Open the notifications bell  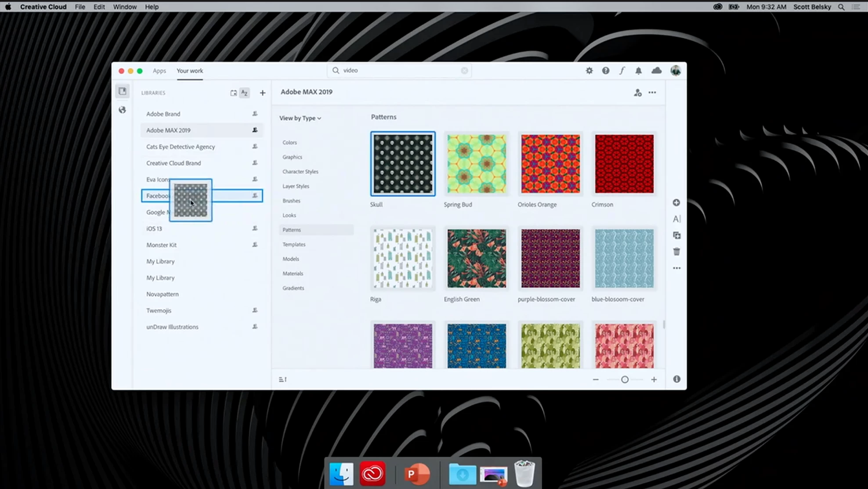[638, 71]
